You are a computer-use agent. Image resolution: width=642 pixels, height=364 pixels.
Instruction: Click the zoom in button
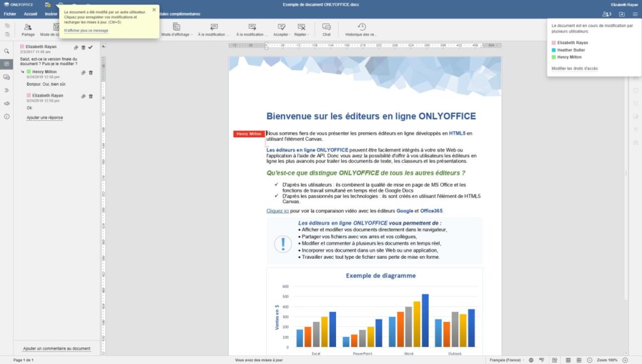coord(625,360)
